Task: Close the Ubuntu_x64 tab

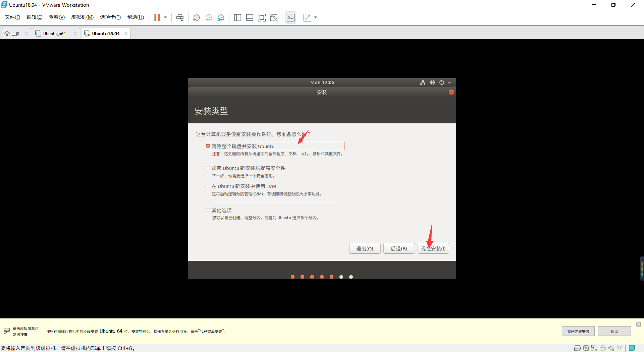Action: (x=75, y=34)
